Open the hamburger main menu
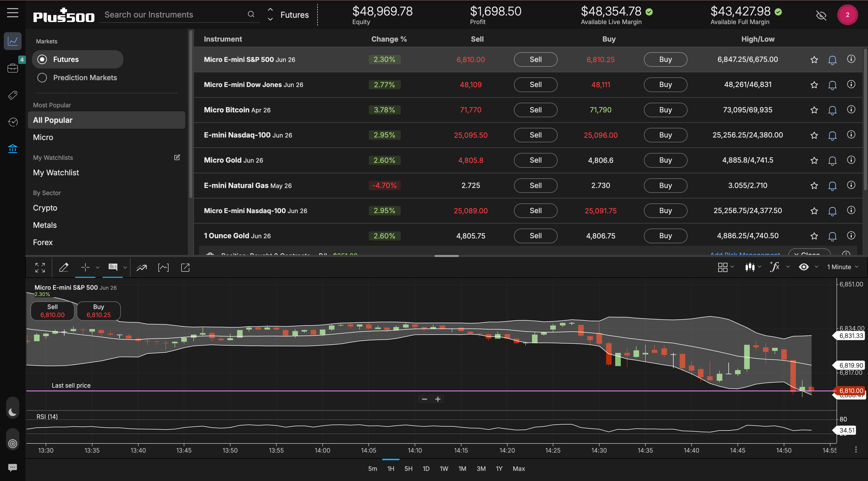868x481 pixels. 12,13
